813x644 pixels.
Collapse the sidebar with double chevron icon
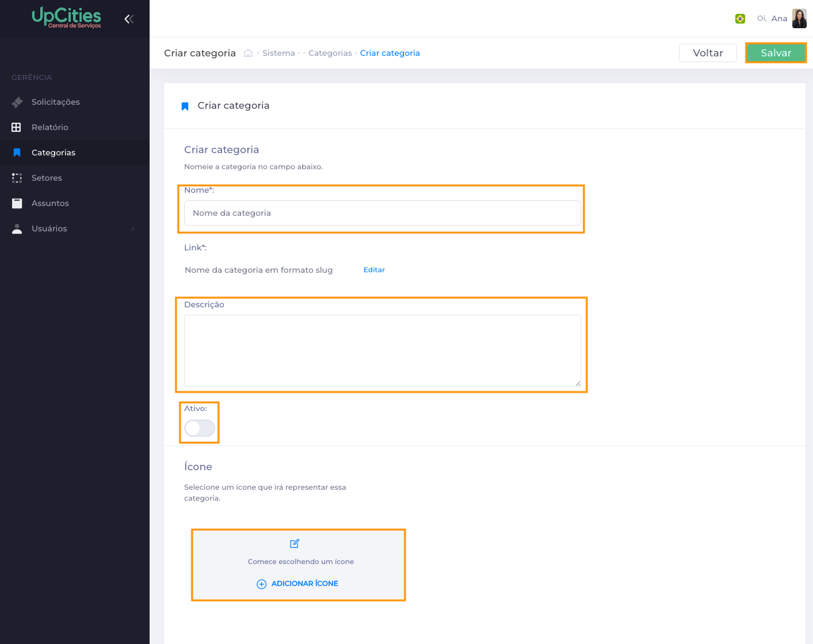point(129,19)
